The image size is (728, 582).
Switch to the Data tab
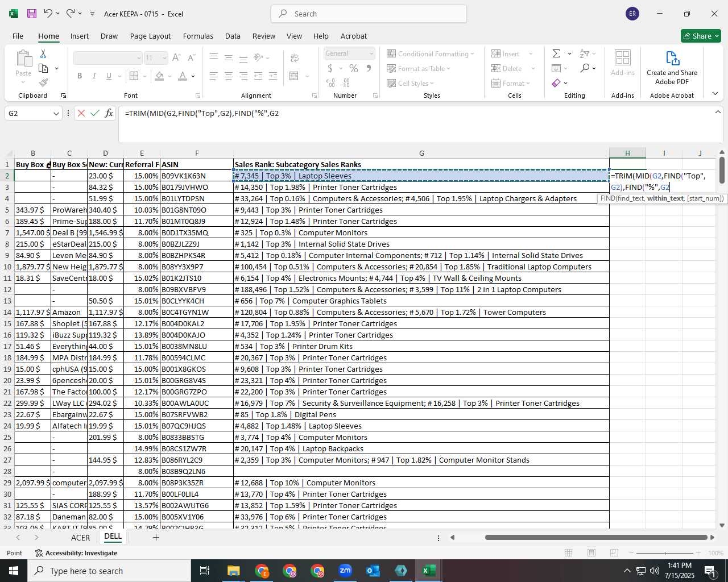(233, 36)
